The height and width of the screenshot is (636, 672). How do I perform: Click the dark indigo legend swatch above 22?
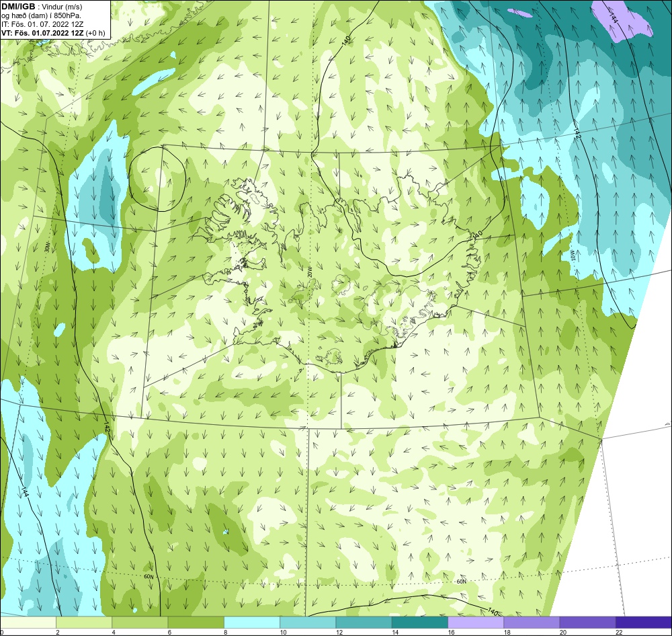tap(644, 622)
